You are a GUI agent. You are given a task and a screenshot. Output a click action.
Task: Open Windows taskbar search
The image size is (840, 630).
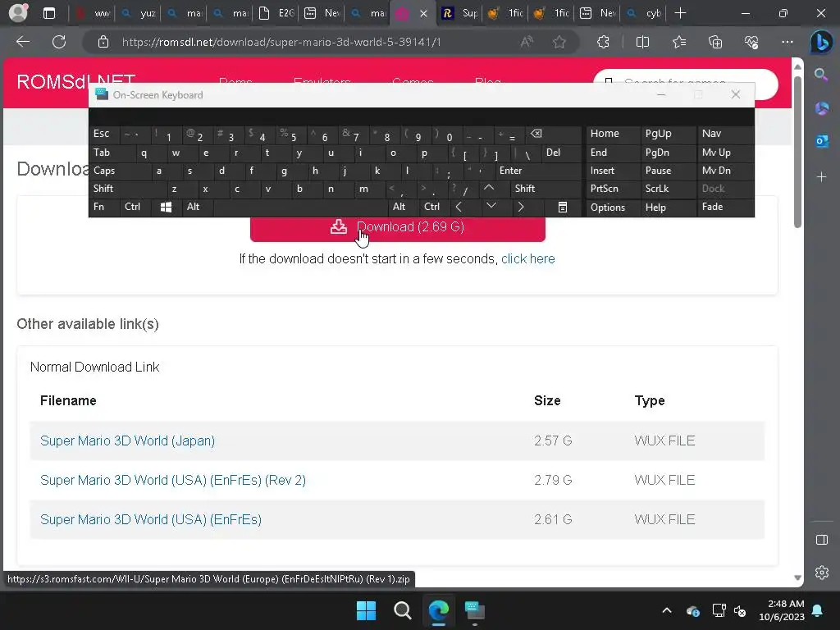[x=402, y=610]
